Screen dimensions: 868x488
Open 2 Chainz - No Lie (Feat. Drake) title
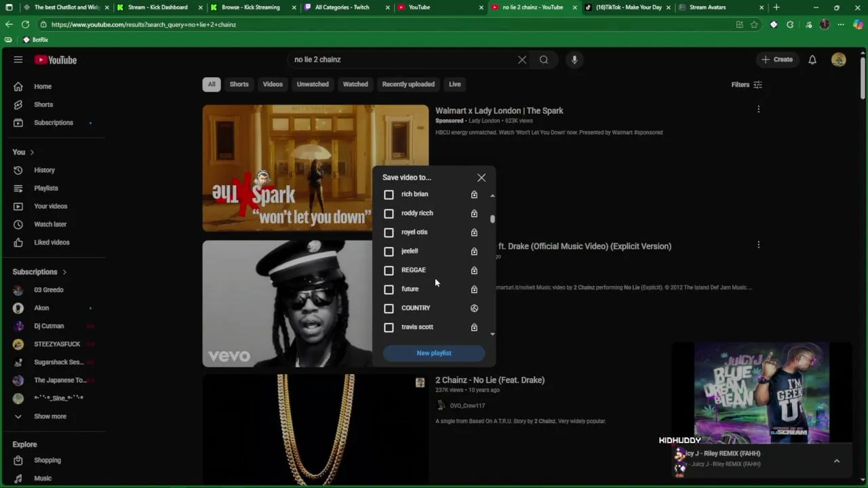(x=490, y=380)
